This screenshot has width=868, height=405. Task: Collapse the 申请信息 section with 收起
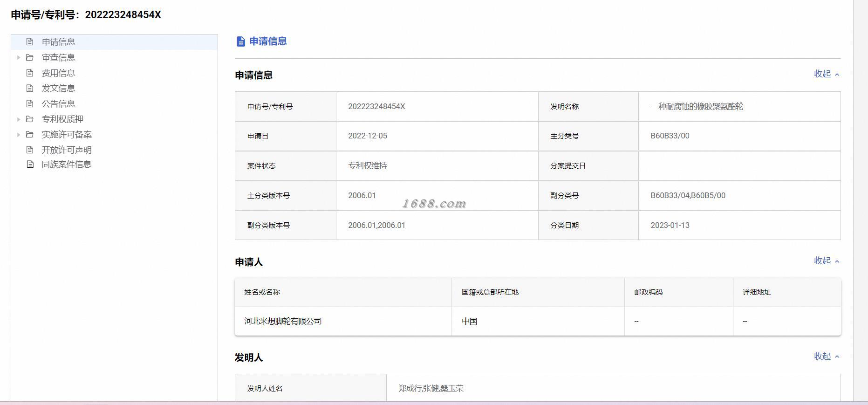click(x=827, y=74)
